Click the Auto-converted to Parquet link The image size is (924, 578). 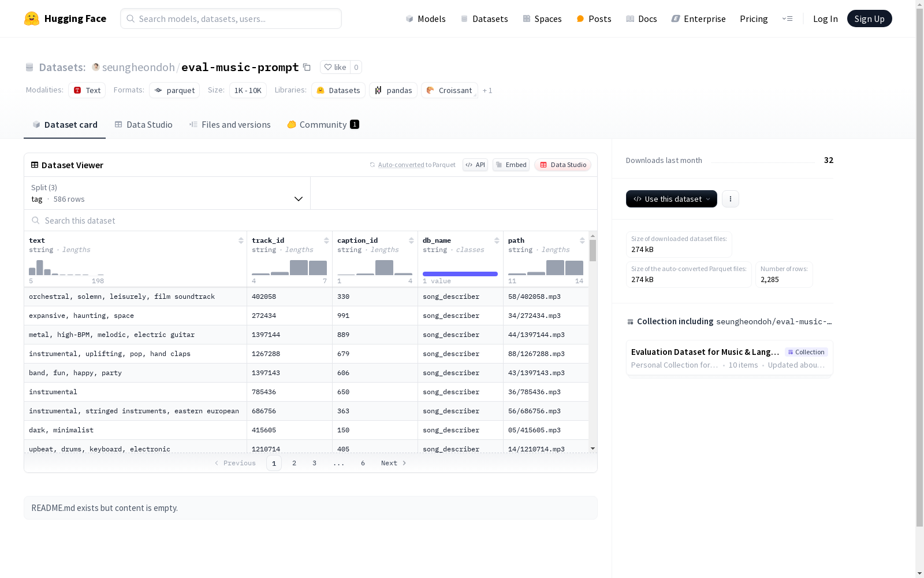[x=413, y=165]
